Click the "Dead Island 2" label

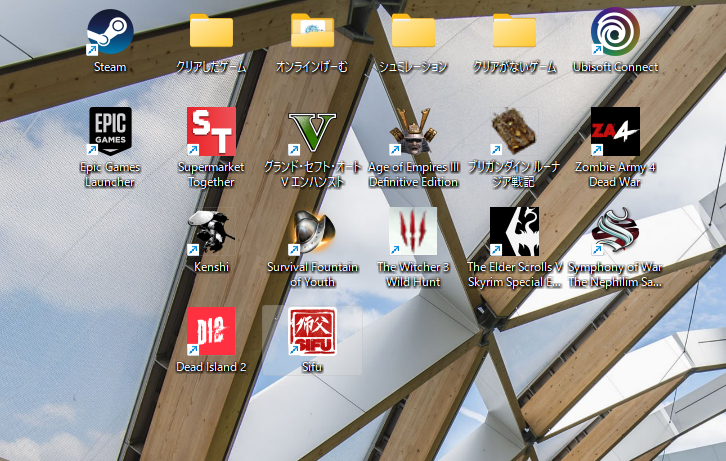[211, 367]
